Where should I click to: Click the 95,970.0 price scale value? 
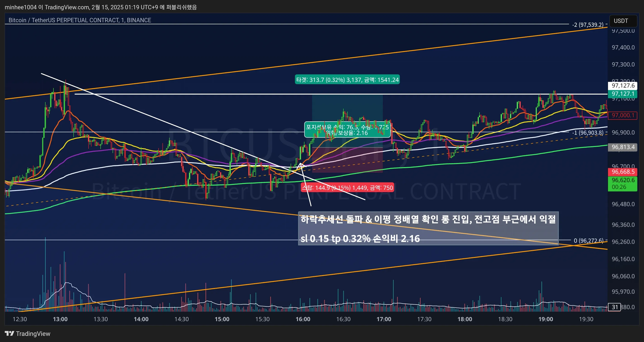[x=623, y=292]
